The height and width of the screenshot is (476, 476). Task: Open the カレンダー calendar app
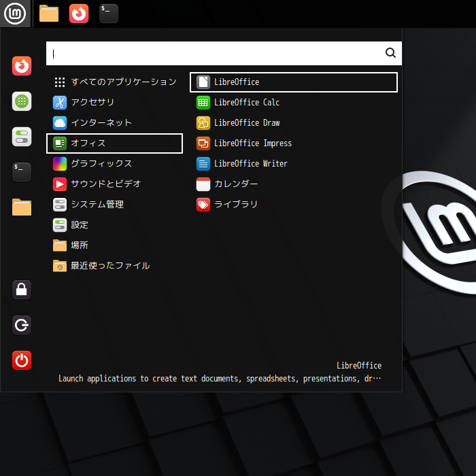(x=294, y=184)
